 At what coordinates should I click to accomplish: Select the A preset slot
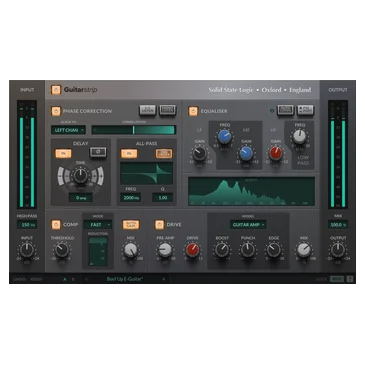[x=65, y=279]
